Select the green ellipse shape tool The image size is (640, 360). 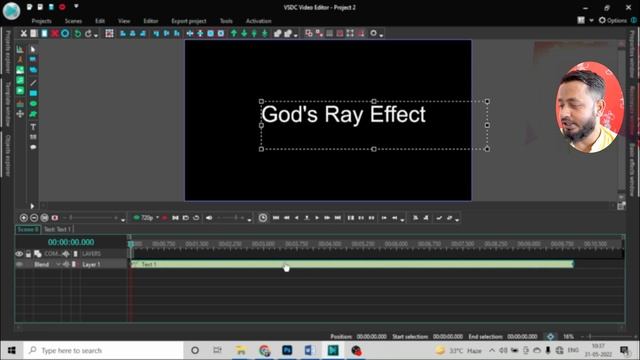pos(33,104)
